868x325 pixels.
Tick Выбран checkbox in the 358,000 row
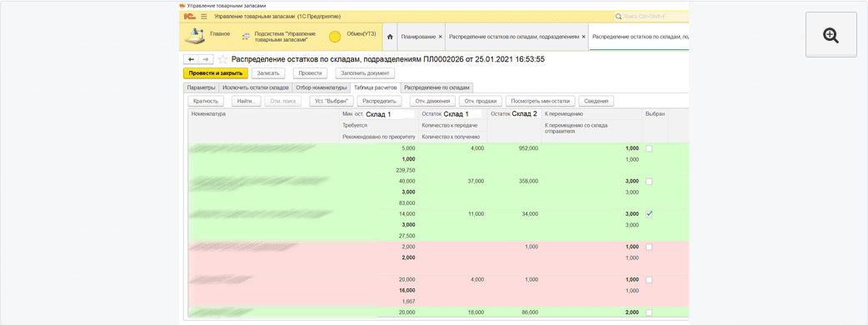tap(650, 182)
